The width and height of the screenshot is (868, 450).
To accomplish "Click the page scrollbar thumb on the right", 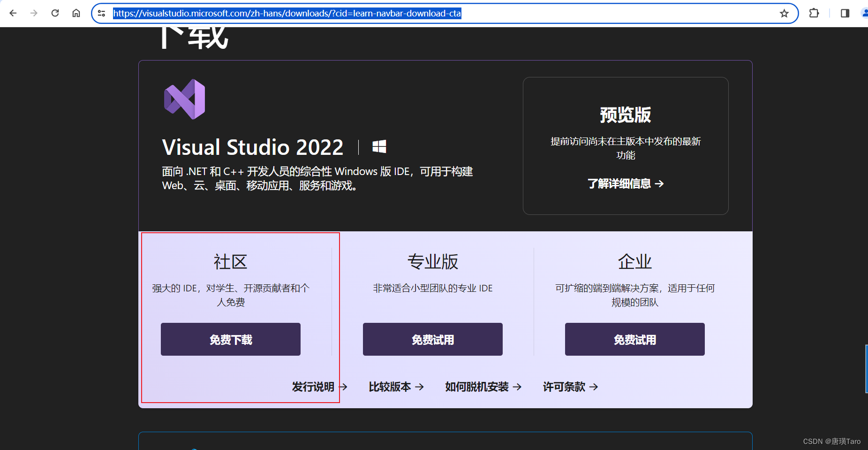I will coord(867,369).
